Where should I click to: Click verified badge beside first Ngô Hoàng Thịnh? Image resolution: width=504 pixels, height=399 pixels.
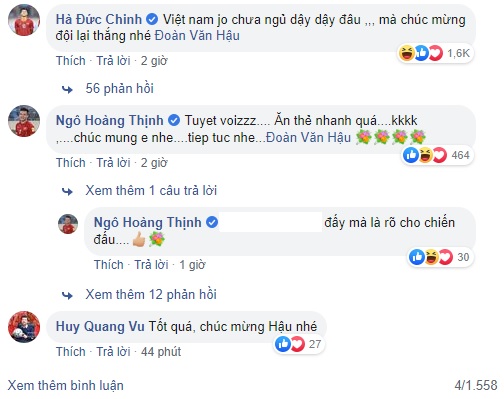(174, 120)
